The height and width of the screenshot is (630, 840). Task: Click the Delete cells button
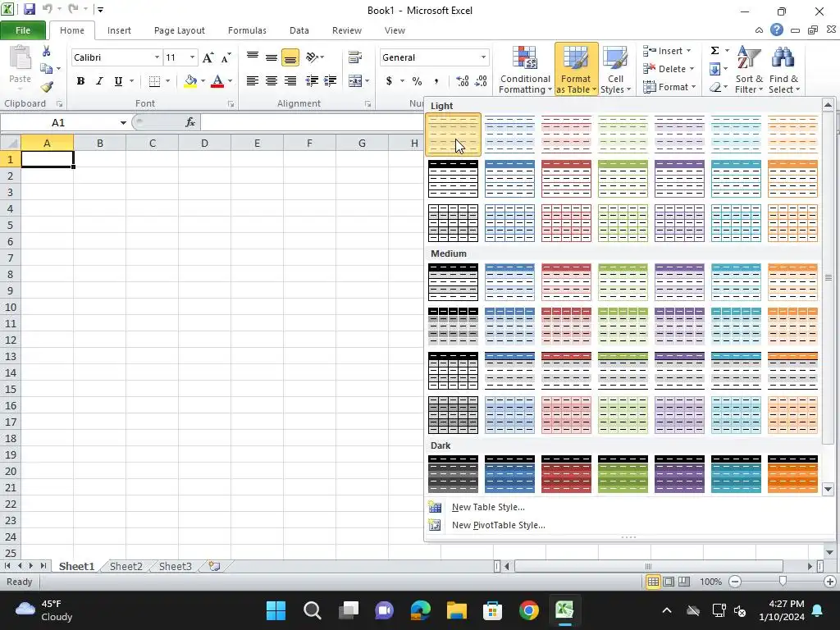click(x=669, y=69)
